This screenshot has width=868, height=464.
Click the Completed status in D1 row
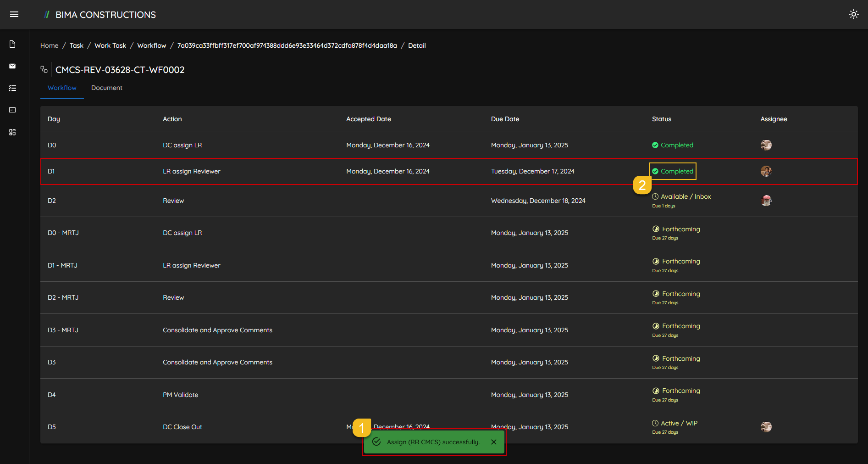point(676,171)
